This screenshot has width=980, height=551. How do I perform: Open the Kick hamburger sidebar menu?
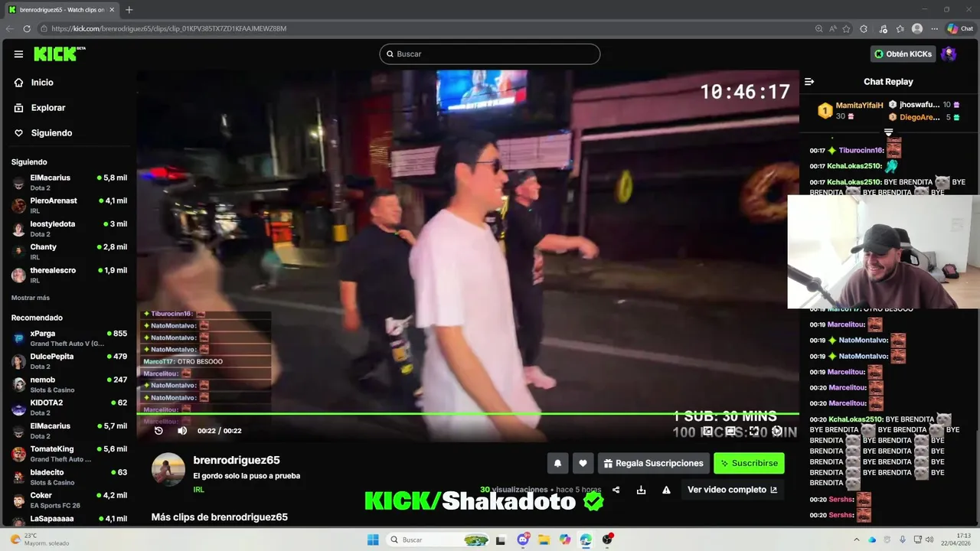(18, 54)
